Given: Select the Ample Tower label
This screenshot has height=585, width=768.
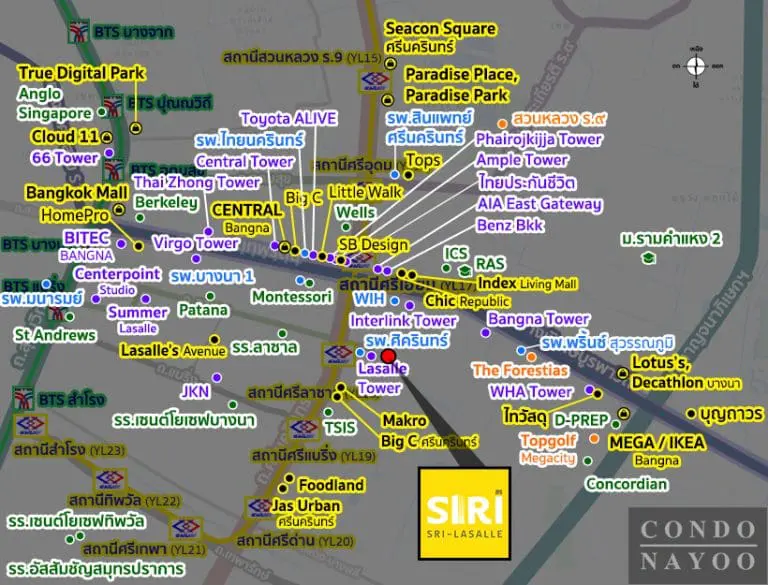Looking at the screenshot, I should [522, 160].
